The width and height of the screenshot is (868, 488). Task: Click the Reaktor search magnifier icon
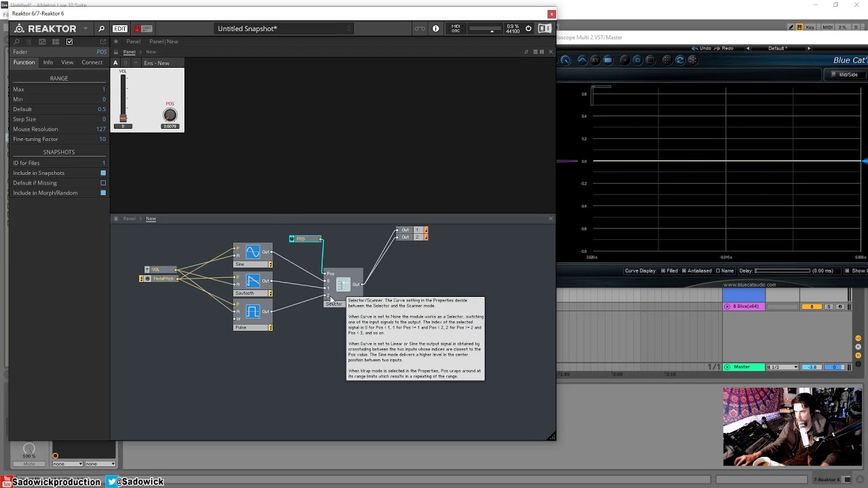[x=102, y=28]
